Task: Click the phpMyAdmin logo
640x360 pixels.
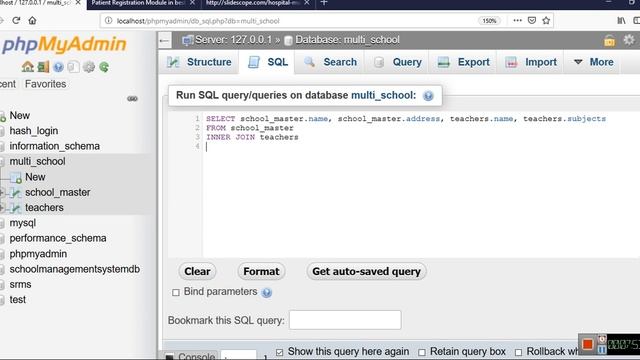Action: (64, 44)
